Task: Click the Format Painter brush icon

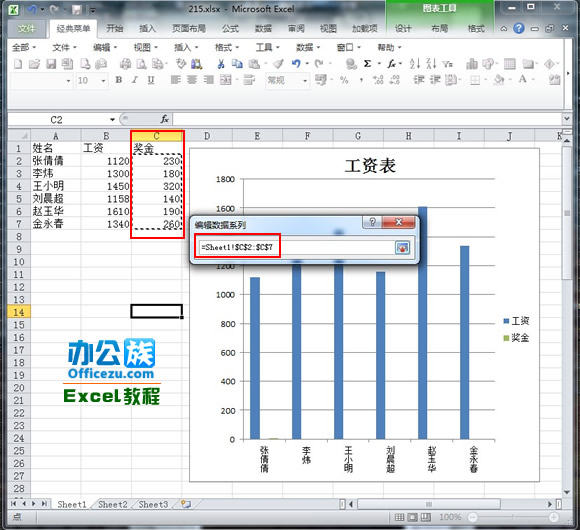Action: click(279, 64)
